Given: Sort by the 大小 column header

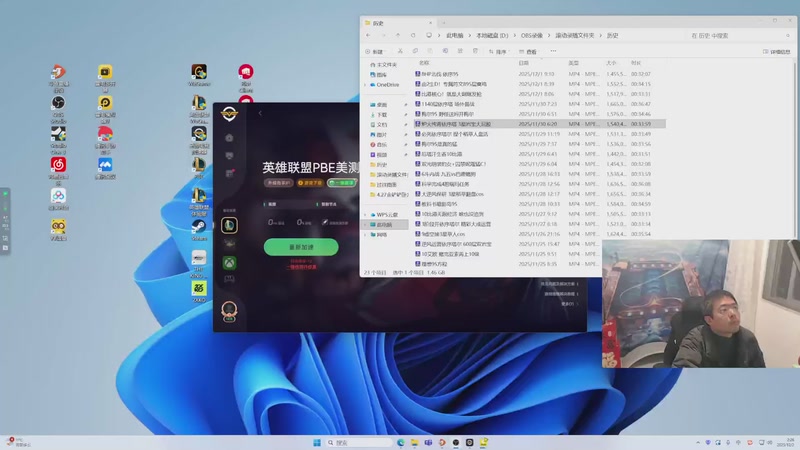Looking at the screenshot, I should pos(611,63).
